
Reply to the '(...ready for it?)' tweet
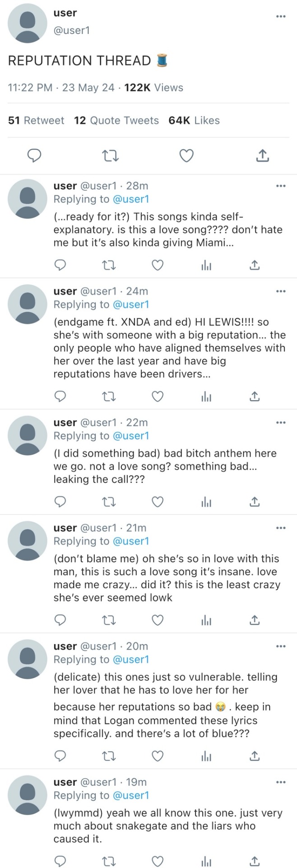click(60, 265)
